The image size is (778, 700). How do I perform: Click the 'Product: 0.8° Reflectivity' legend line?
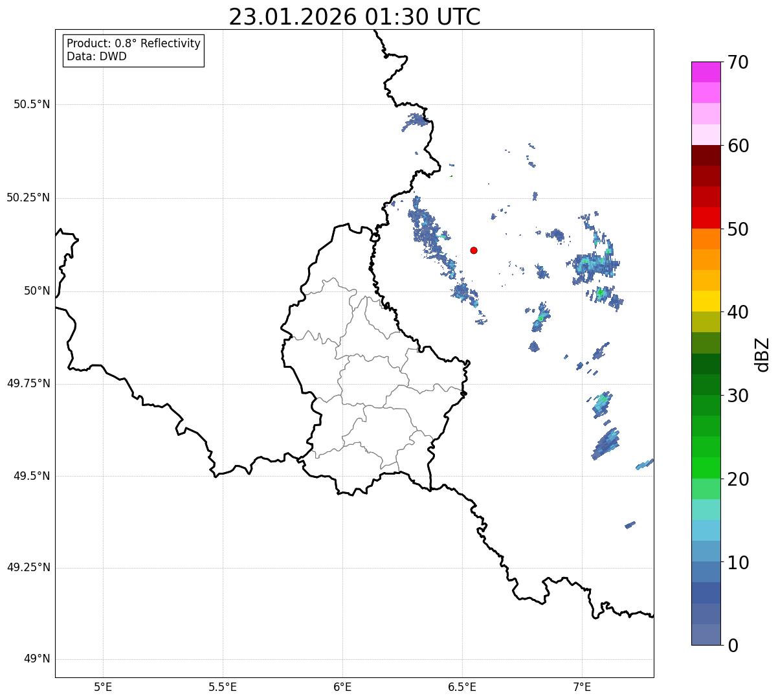point(134,43)
